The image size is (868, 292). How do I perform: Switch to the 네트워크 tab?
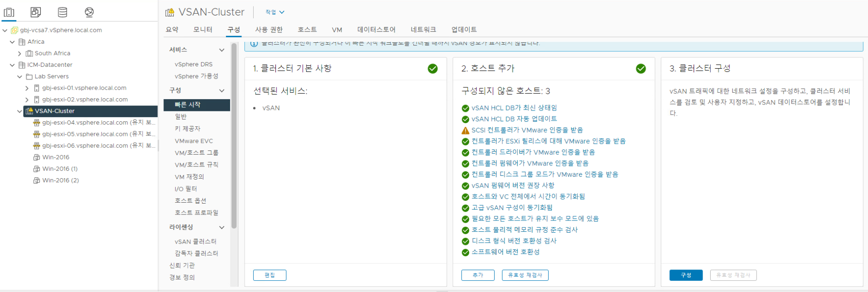[x=423, y=30]
